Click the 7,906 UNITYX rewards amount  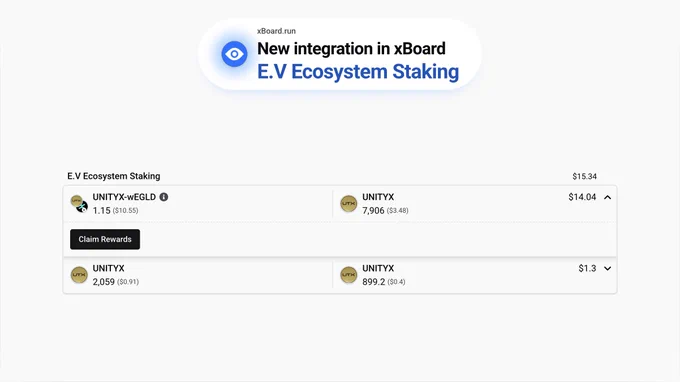click(x=373, y=211)
